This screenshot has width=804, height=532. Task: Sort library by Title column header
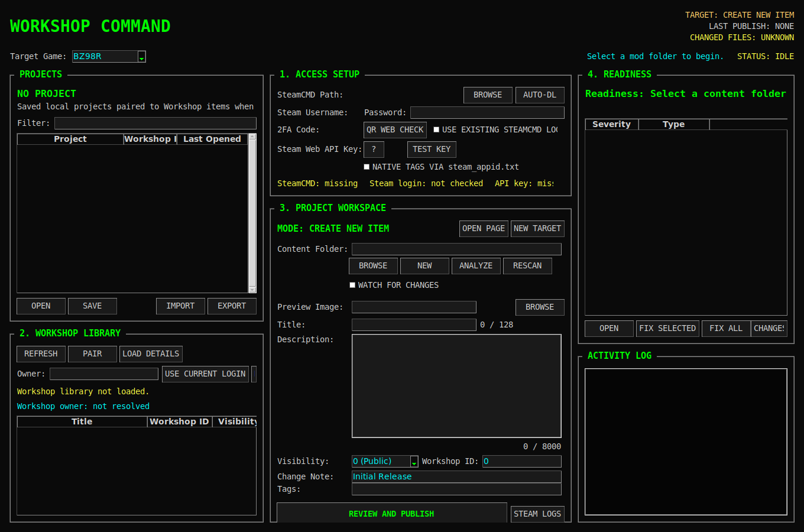pyautogui.click(x=82, y=421)
